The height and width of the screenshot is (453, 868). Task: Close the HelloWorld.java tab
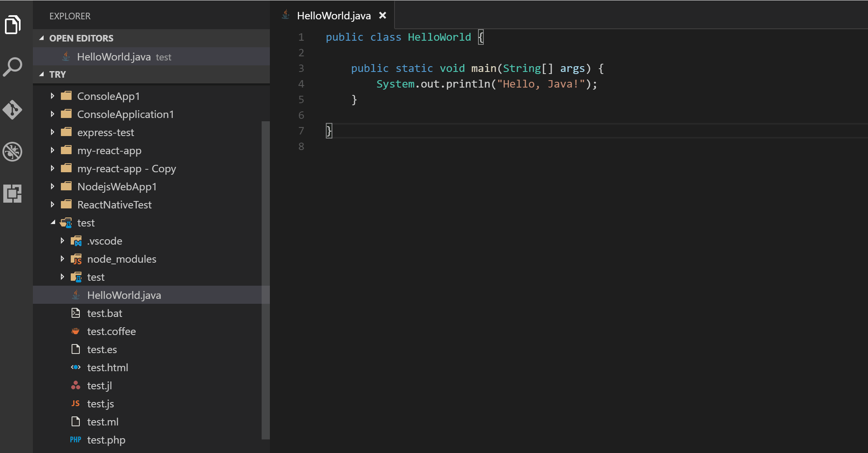[x=383, y=16]
